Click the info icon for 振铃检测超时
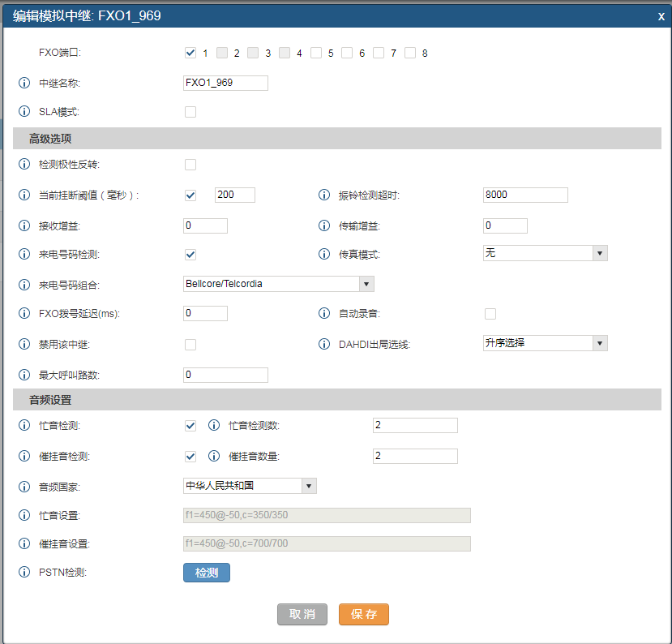Screen dimensions: 672x644 pyautogui.click(x=324, y=195)
